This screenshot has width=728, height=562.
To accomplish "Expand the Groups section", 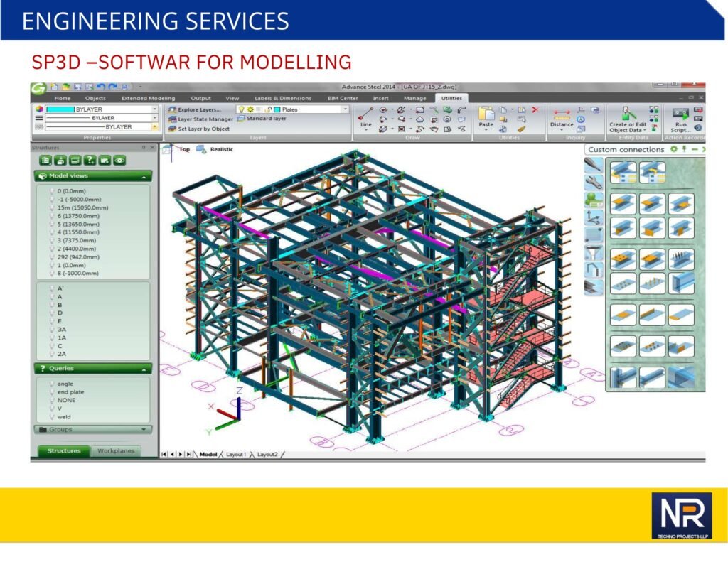I will point(144,430).
